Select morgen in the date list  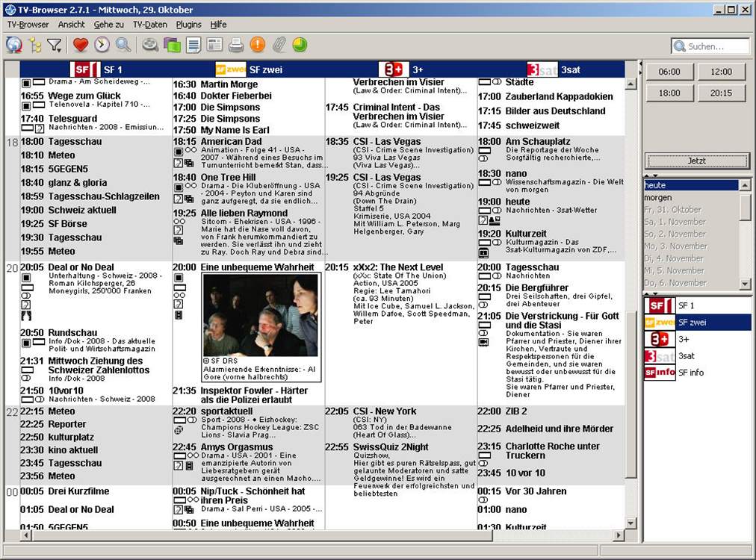point(691,198)
